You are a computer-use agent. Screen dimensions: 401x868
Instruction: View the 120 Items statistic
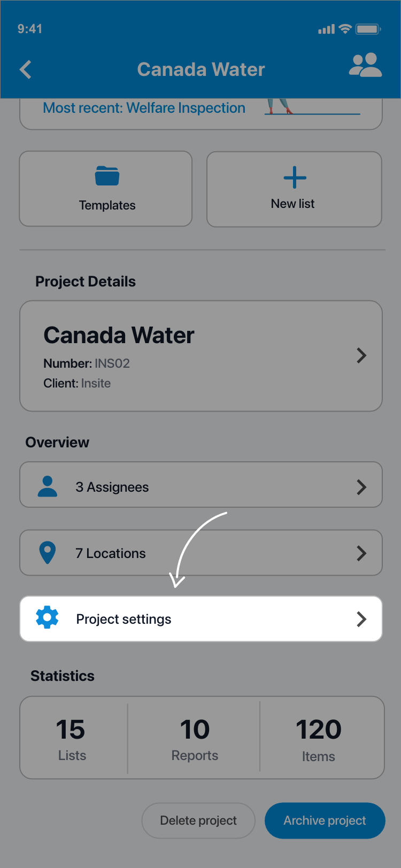pyautogui.click(x=319, y=738)
